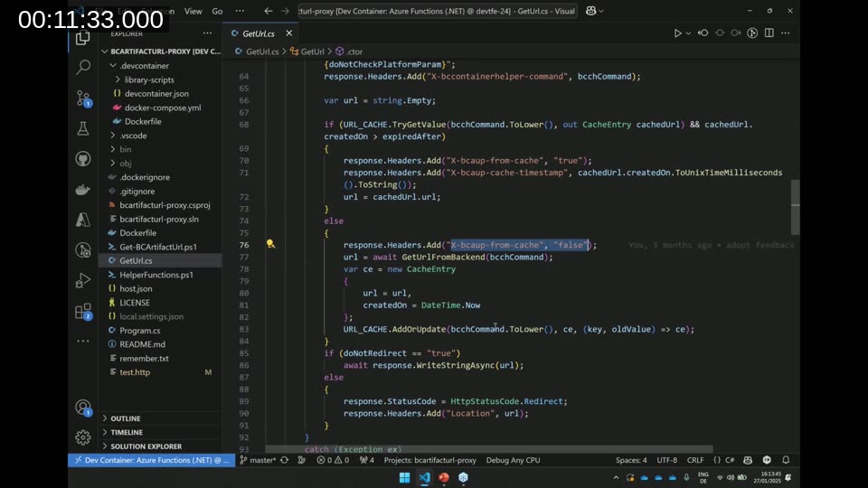Image resolution: width=868 pixels, height=488 pixels.
Task: Open the Search view in the activity bar
Action: click(x=83, y=67)
